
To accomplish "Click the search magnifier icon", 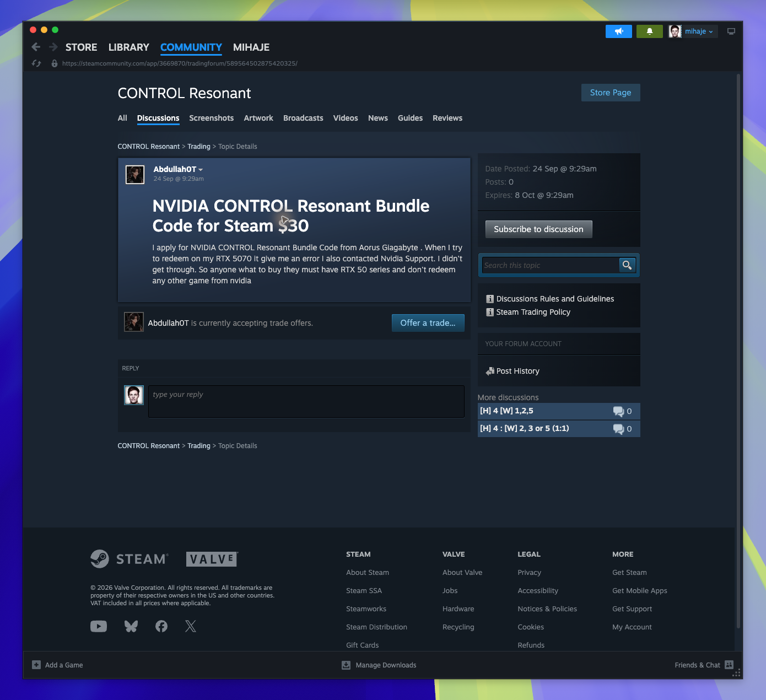I will [627, 265].
